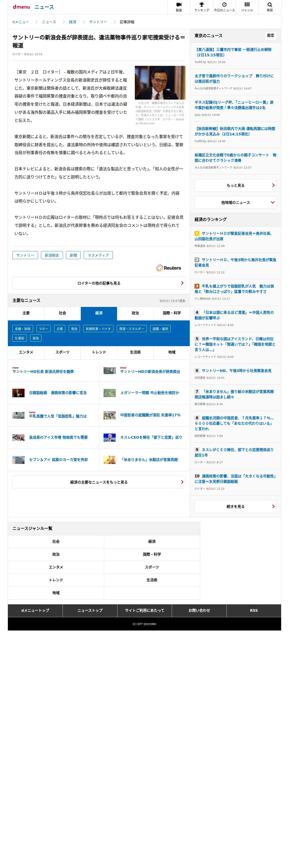Click the Reuters logo
Image resolution: width=289 pixels, height=868 pixels.
(169, 268)
